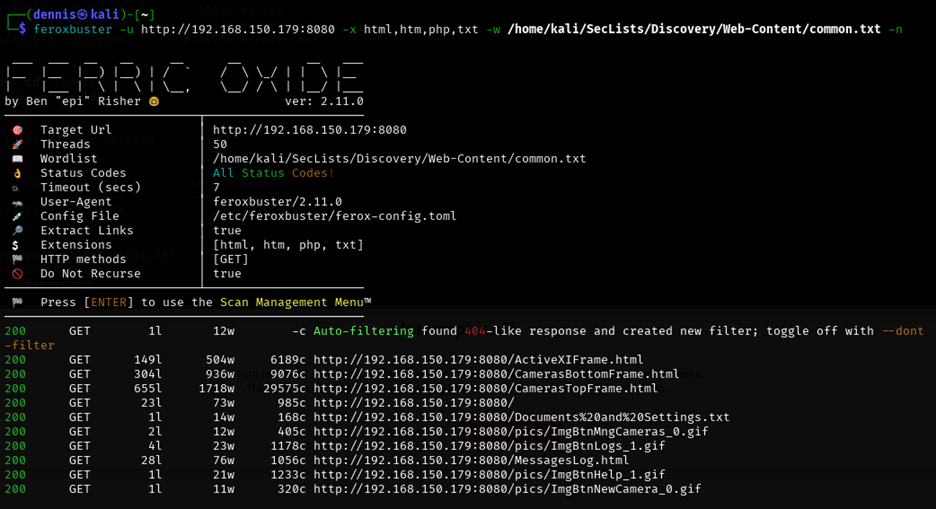This screenshot has height=509, width=936.
Task: Click the target icon beside Target Url
Action: pos(17,130)
